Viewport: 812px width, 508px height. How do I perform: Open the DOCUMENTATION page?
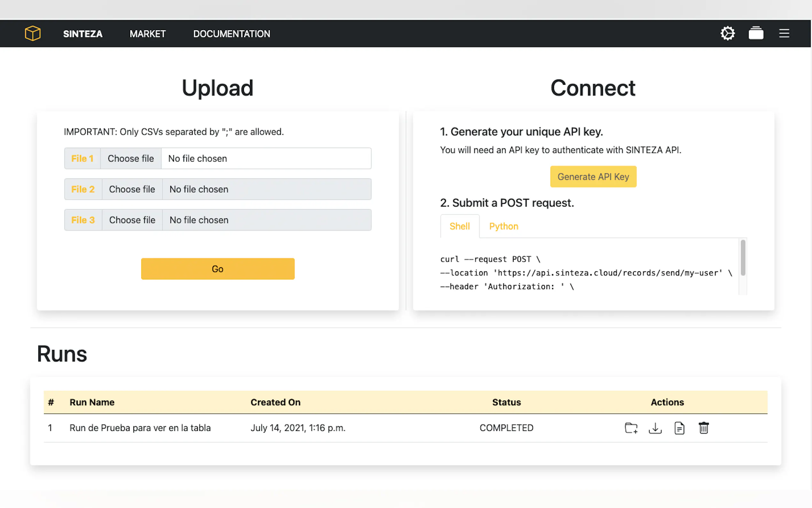[x=232, y=34]
